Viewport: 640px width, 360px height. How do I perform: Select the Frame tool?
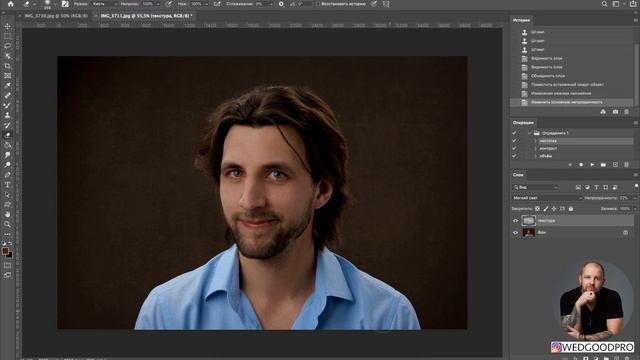click(x=7, y=76)
